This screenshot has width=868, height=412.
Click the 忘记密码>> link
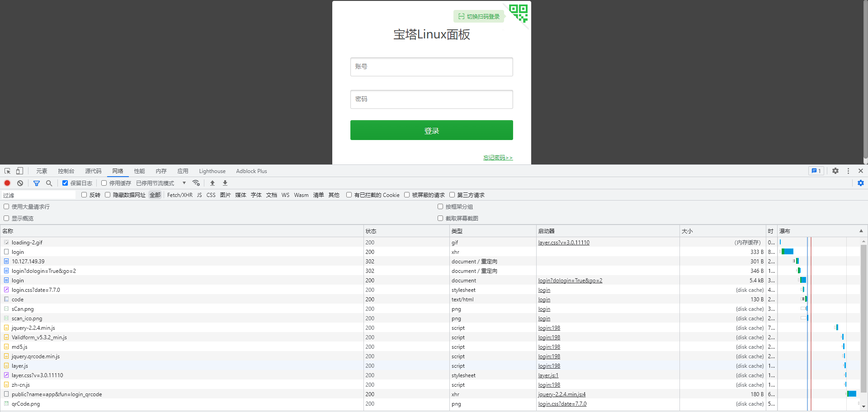point(498,158)
